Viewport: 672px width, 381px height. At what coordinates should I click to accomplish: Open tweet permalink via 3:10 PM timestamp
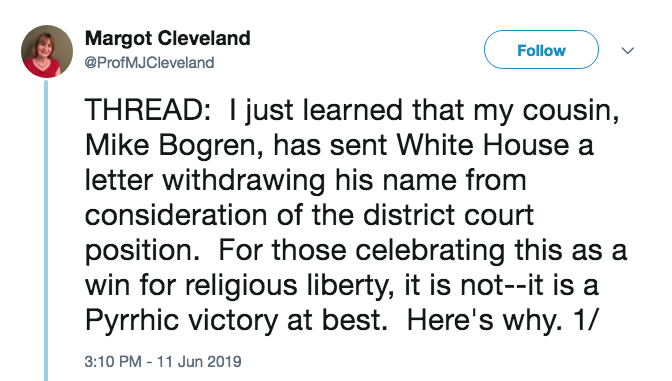(113, 361)
